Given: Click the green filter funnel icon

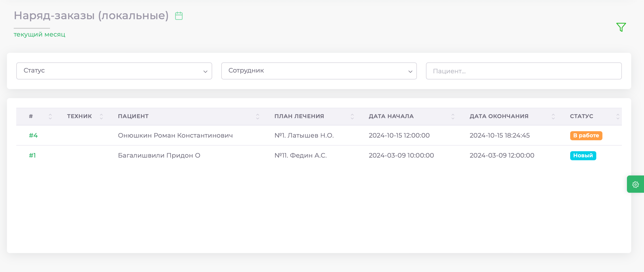Looking at the screenshot, I should [x=621, y=27].
